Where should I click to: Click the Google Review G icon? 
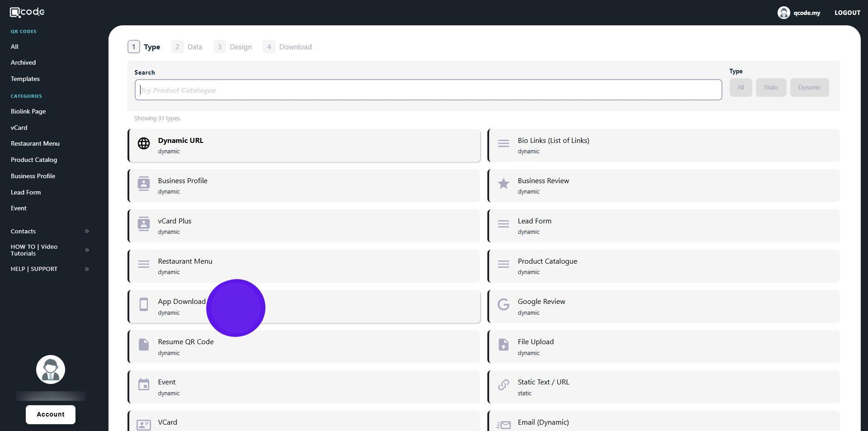click(503, 305)
